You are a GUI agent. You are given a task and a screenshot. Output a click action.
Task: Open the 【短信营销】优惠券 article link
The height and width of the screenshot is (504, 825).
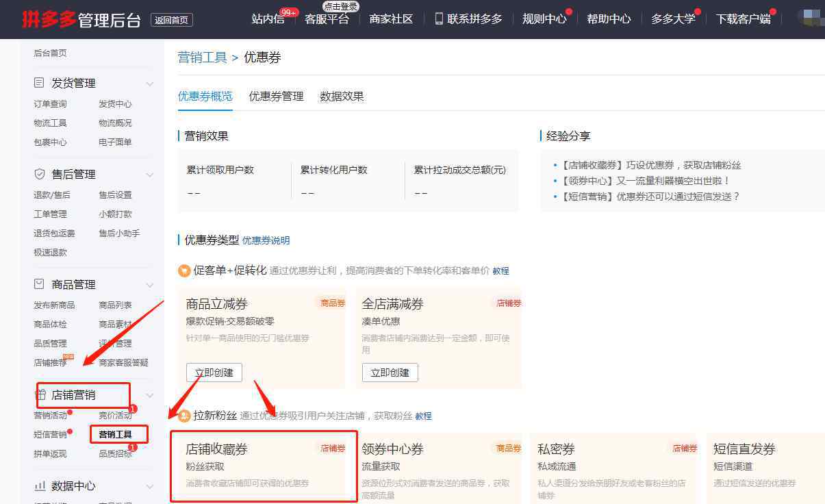pyautogui.click(x=650, y=197)
